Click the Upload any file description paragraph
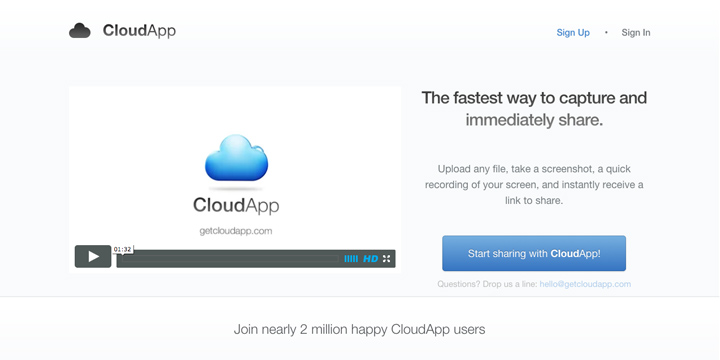 534,185
